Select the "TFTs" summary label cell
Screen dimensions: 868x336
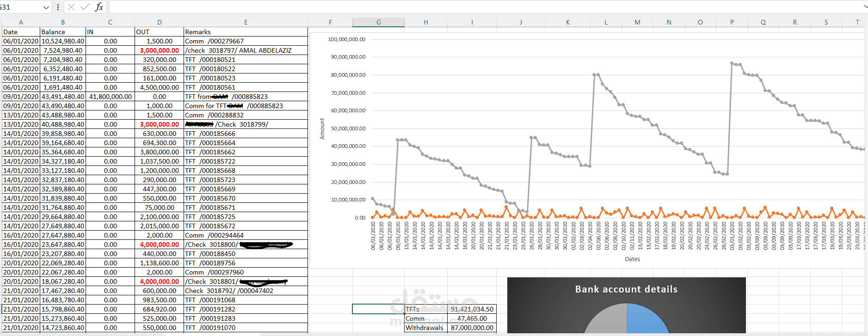pos(426,309)
